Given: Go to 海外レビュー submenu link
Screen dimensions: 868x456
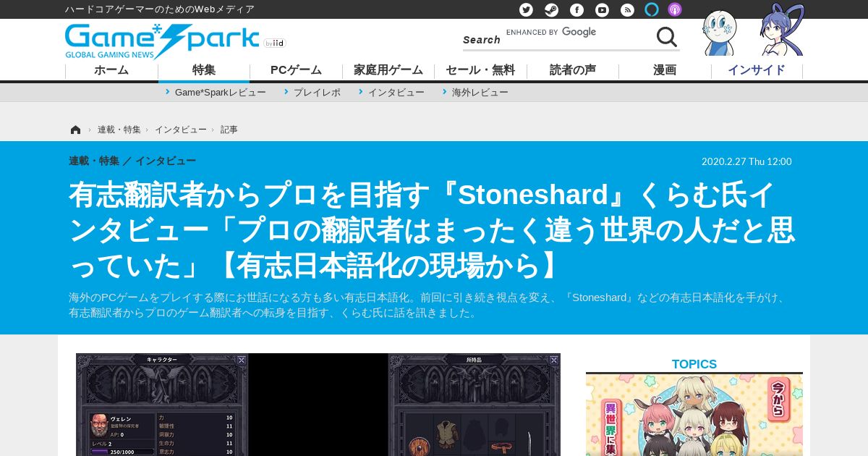Looking at the screenshot, I should [x=480, y=93].
